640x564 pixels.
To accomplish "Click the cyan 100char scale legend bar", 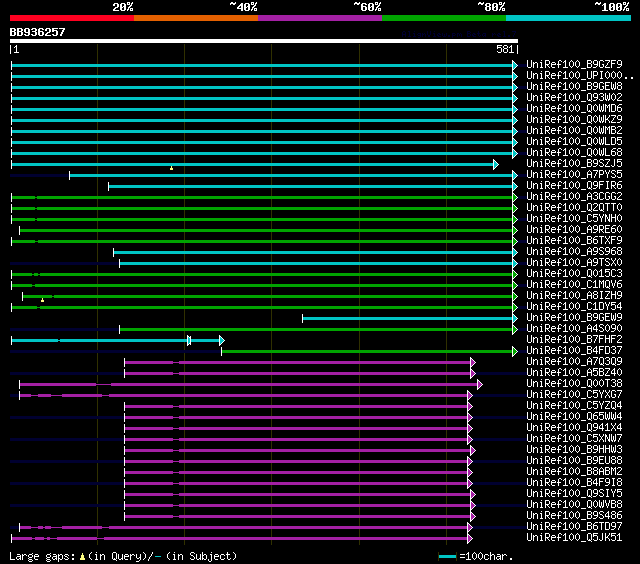I will (x=447, y=556).
